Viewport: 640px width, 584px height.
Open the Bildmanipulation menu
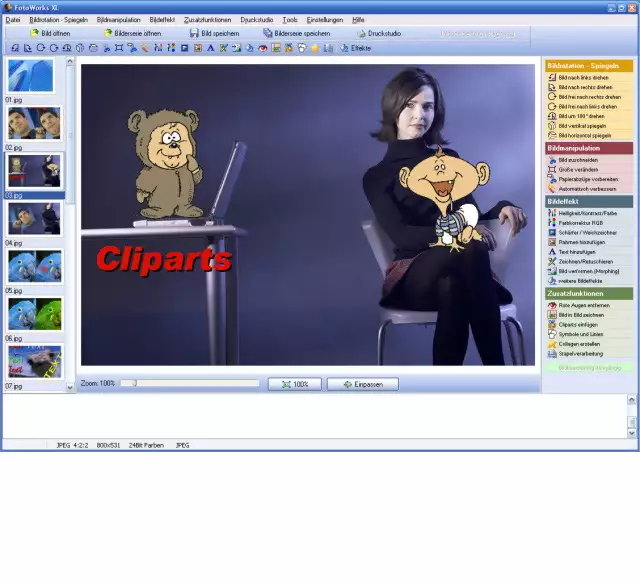click(118, 20)
